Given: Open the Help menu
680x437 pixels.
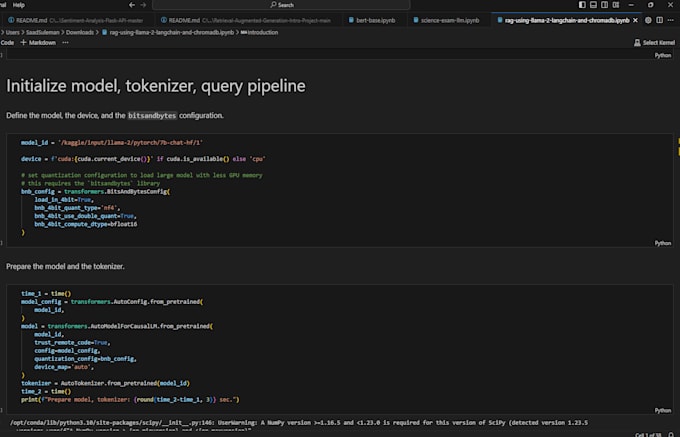Looking at the screenshot, I should click(x=19, y=5).
